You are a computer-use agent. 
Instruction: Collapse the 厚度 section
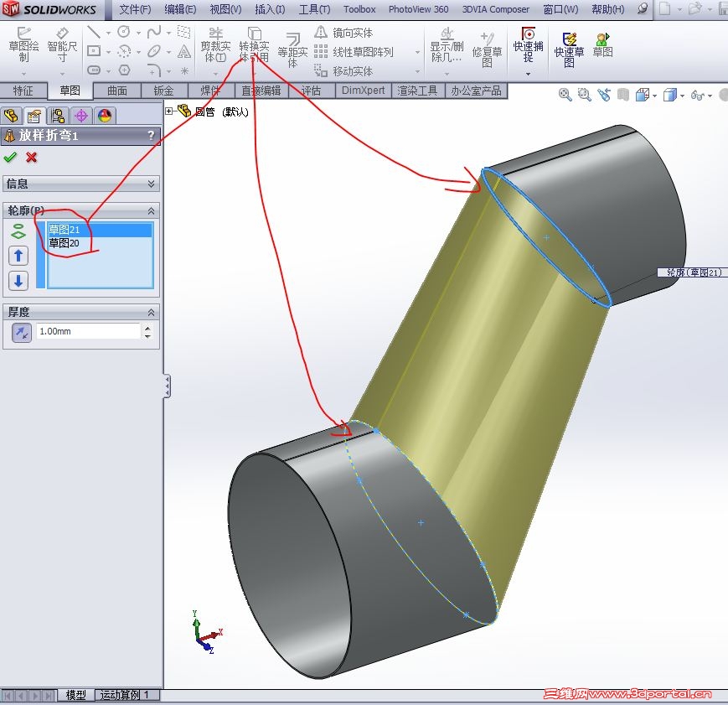[x=151, y=313]
